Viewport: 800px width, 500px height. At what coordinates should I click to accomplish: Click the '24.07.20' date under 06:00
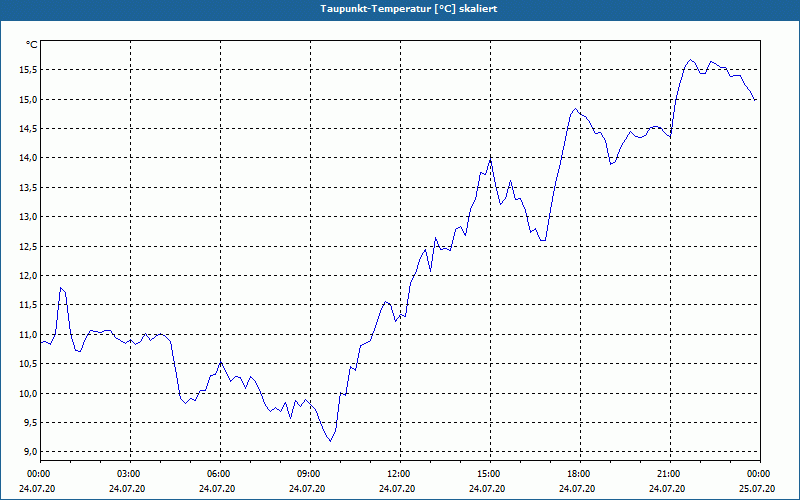(217, 489)
